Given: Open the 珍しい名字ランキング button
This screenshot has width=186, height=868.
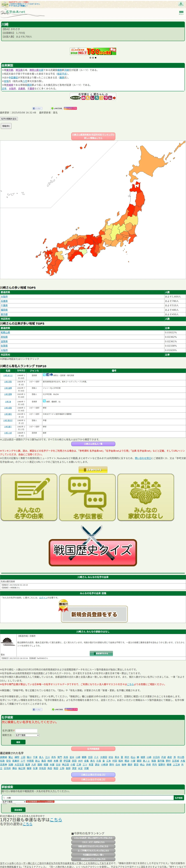Looking at the screenshot, I should [93, 838].
